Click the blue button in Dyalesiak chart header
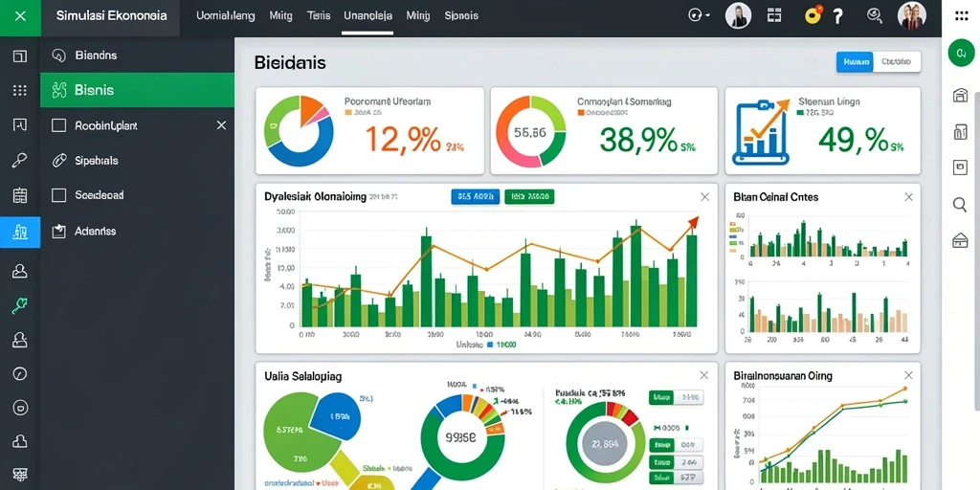The image size is (980, 490). [x=475, y=197]
